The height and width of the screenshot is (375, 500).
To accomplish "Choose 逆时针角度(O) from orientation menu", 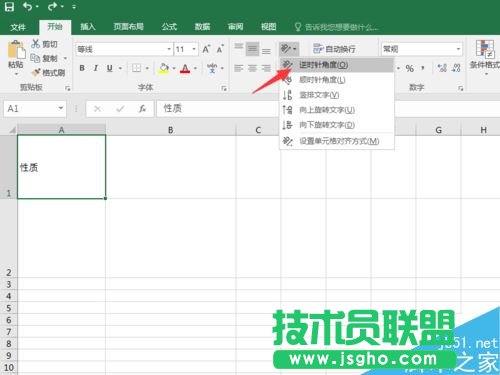I will (x=337, y=65).
